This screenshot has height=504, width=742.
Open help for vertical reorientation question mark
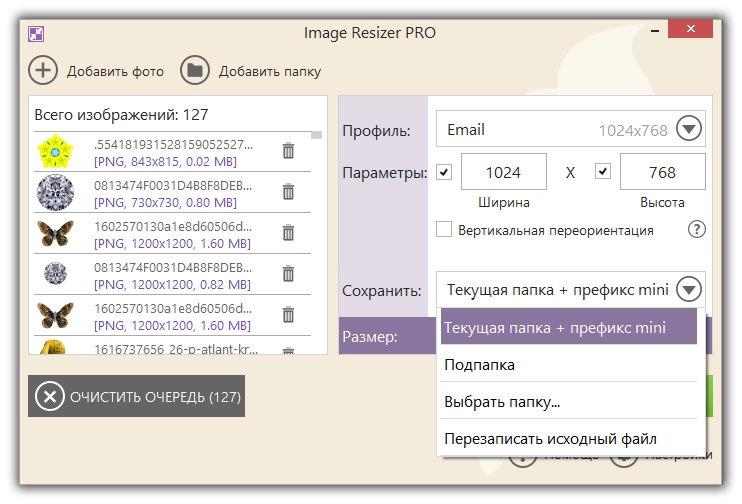[697, 230]
